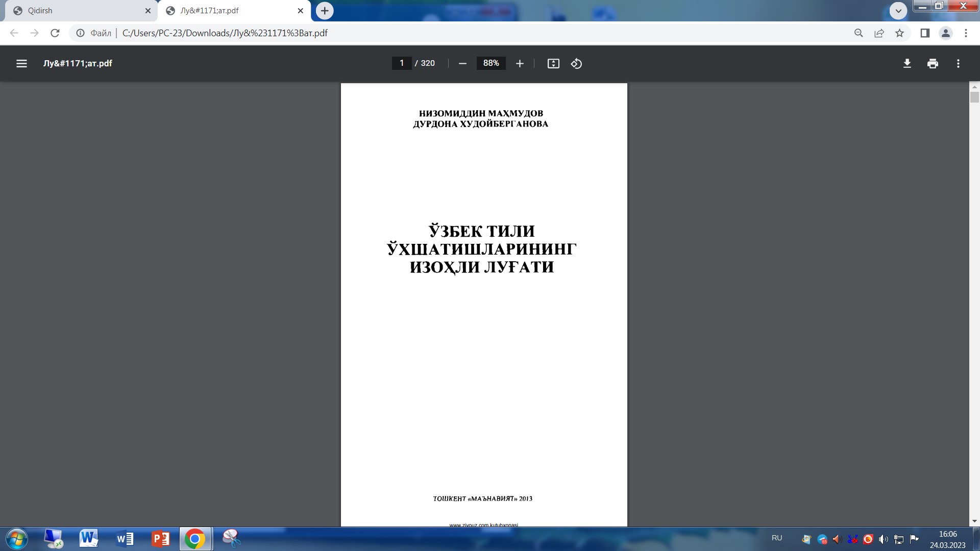
Task: Bookmark this page with the star icon
Action: [899, 33]
